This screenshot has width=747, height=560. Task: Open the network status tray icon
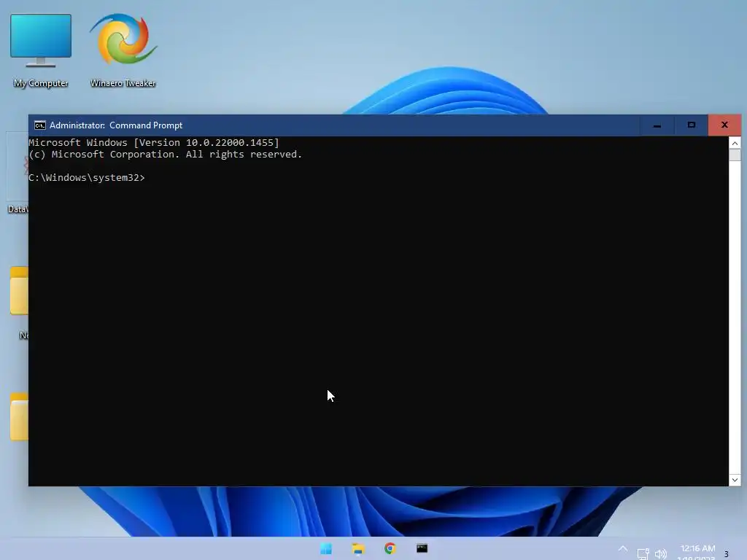click(643, 554)
